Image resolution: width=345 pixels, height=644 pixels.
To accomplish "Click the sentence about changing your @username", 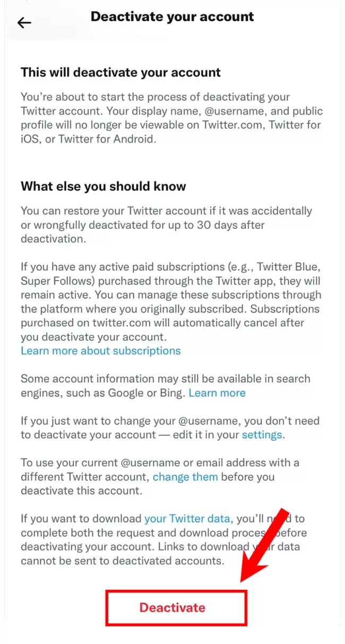I will [170, 428].
